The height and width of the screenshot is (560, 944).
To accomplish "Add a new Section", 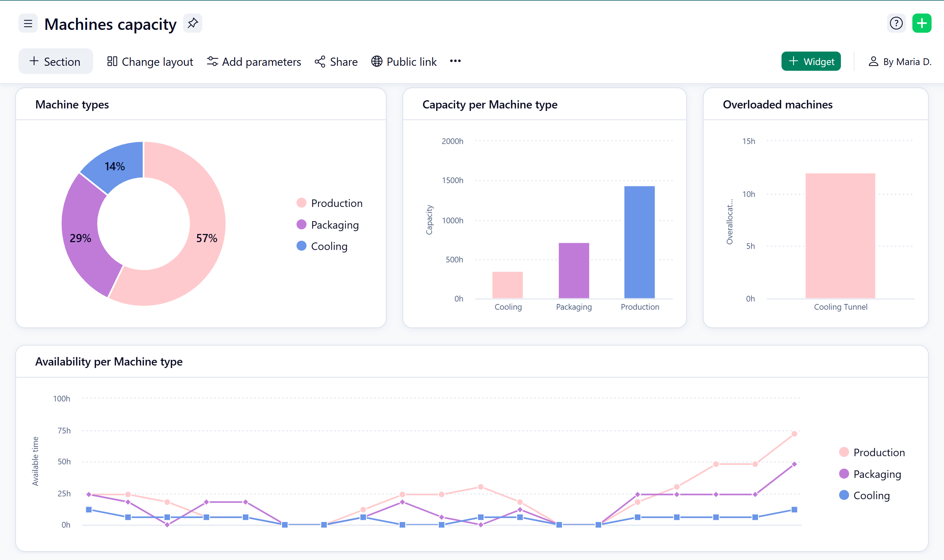I will 55,62.
